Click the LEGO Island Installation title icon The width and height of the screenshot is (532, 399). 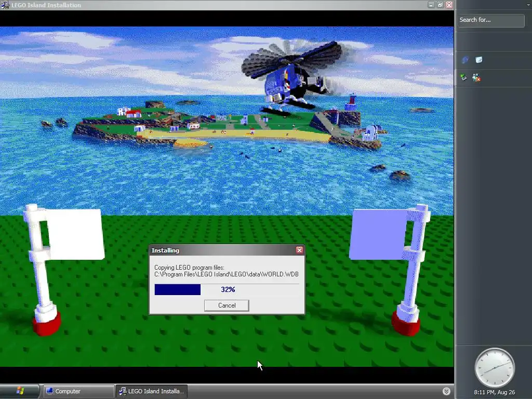(5, 5)
